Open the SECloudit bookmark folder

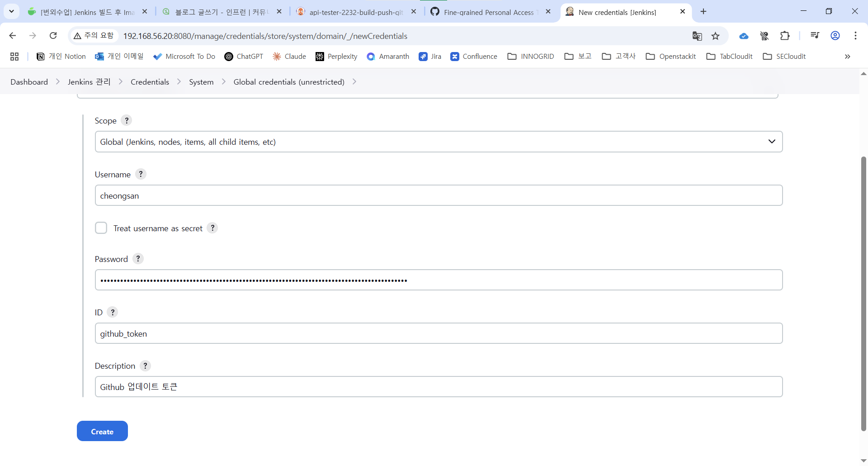click(784, 57)
